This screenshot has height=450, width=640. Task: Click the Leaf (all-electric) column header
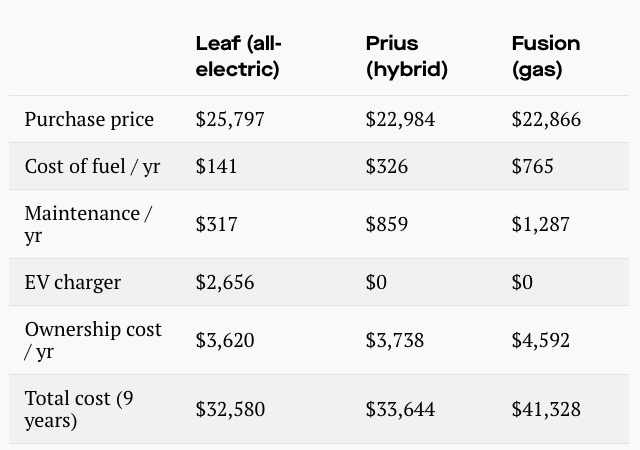coord(239,56)
